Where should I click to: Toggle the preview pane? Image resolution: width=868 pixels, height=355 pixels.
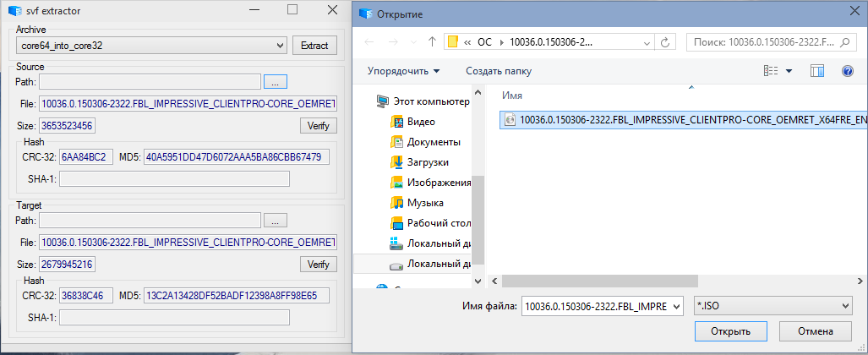[817, 71]
